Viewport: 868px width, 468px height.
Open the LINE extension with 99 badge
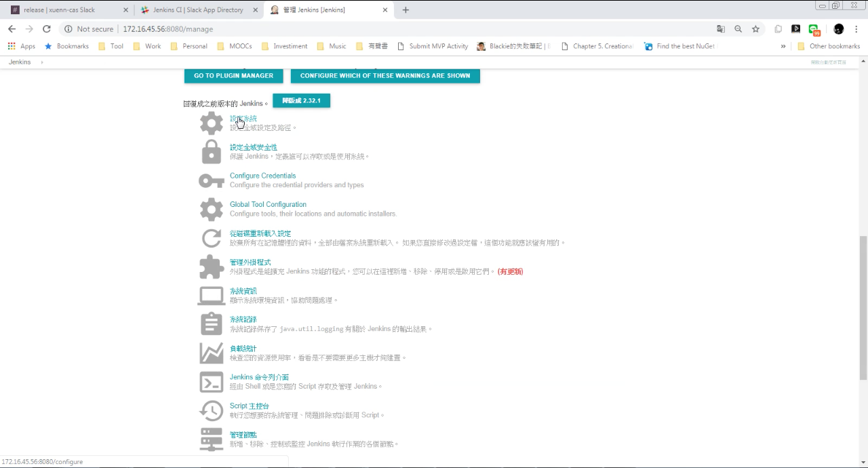[x=814, y=29]
